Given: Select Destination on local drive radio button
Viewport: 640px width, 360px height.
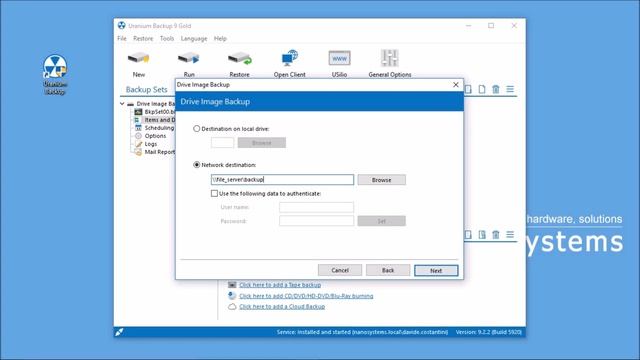Looking at the screenshot, I should click(197, 129).
